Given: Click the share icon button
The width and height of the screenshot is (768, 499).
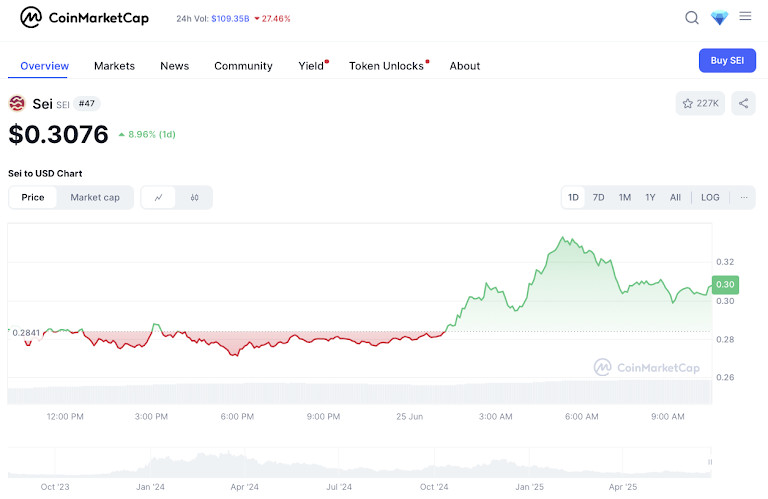Looking at the screenshot, I should pos(743,103).
